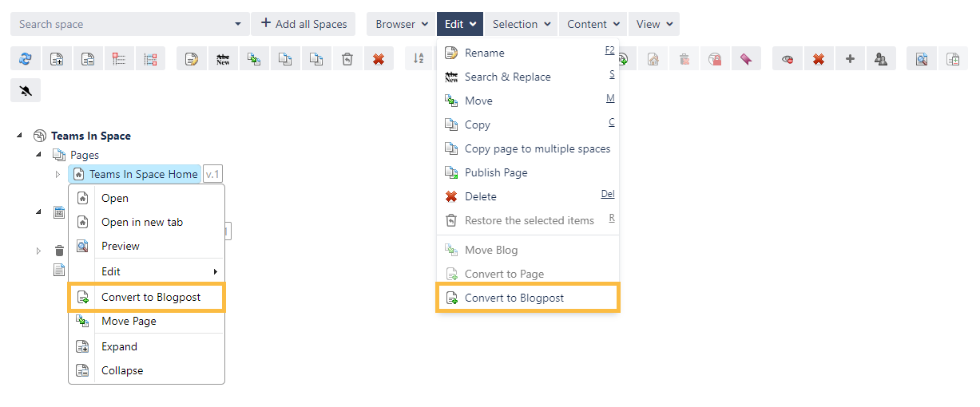The height and width of the screenshot is (407, 980).
Task: Click the trash restore icon in the toolbar
Action: [x=347, y=58]
